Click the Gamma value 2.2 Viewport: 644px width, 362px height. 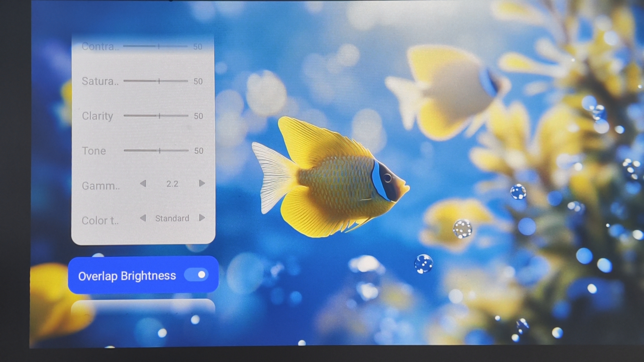pyautogui.click(x=172, y=184)
